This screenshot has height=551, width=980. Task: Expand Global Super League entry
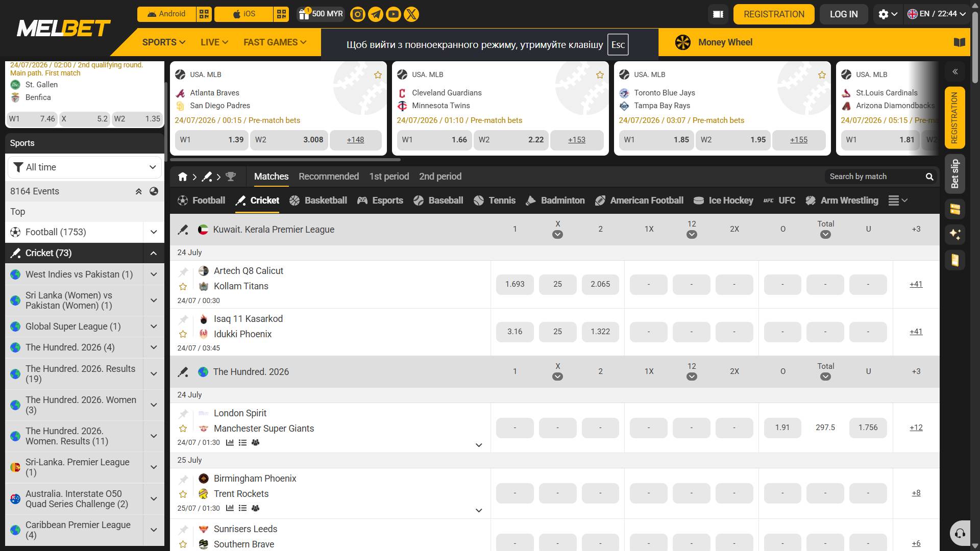coord(154,327)
